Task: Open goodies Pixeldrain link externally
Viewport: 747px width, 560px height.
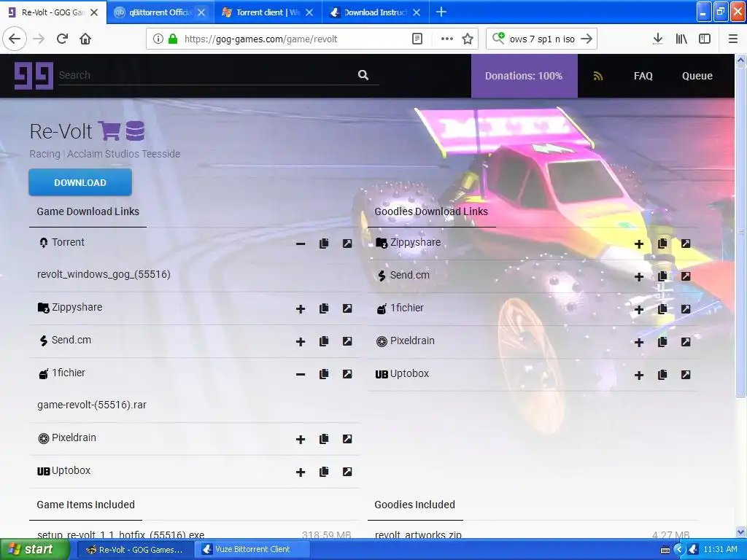Action: [686, 343]
